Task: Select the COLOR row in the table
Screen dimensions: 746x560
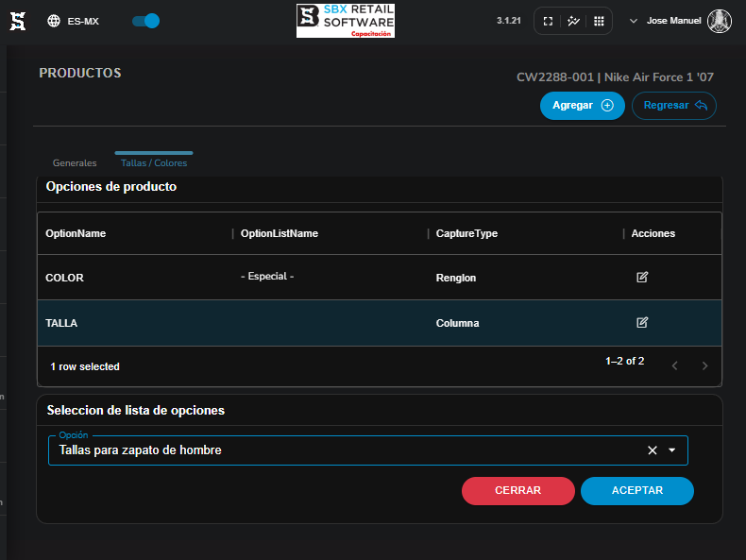Action: tap(380, 278)
